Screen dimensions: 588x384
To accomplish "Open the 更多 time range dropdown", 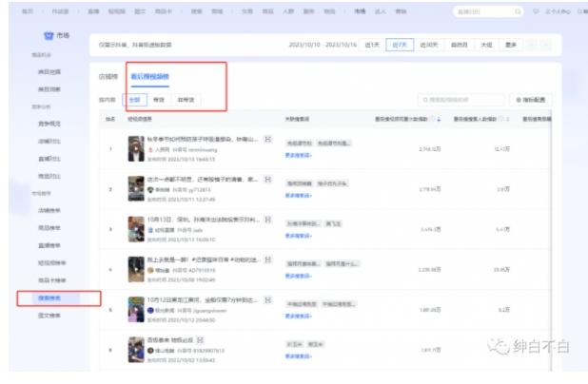I will coord(510,45).
